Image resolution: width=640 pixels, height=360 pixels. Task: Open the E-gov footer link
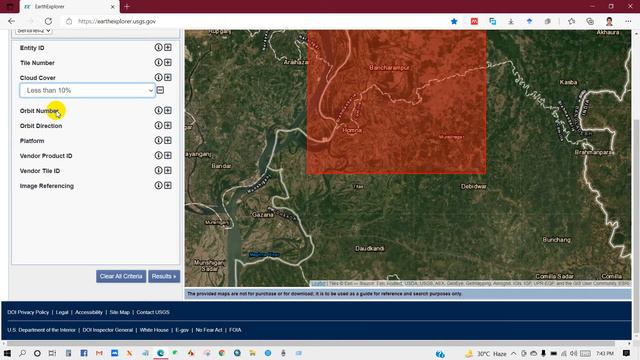click(182, 330)
